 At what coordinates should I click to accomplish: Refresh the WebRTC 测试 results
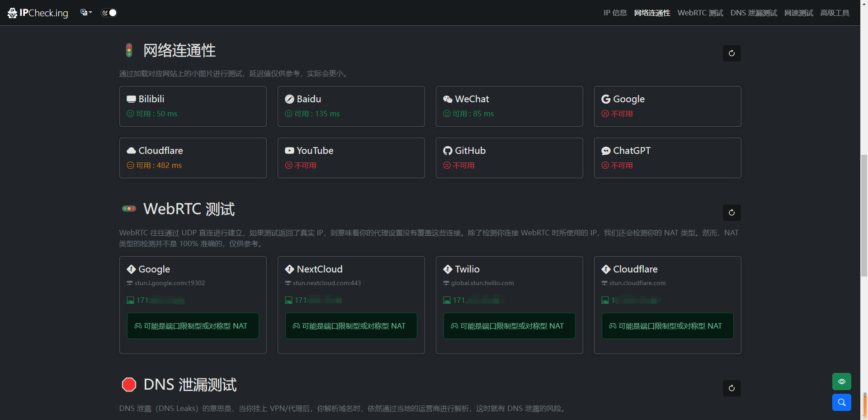731,213
